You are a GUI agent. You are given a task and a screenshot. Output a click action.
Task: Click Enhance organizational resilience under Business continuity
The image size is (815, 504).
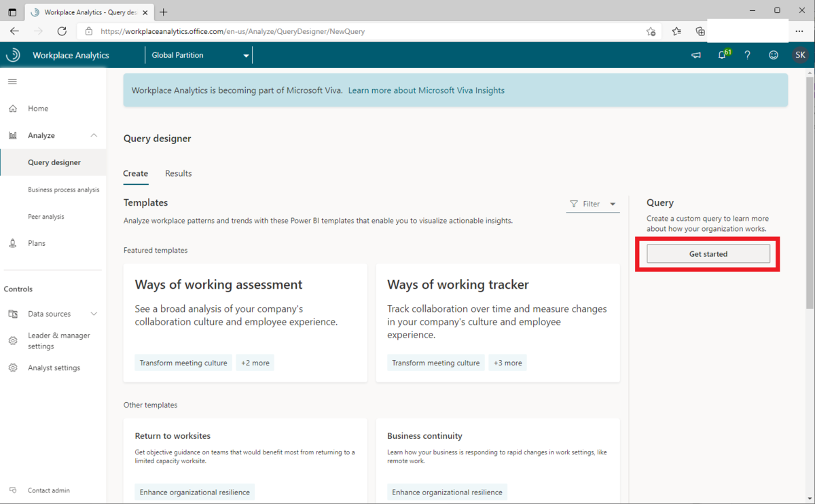coord(448,492)
